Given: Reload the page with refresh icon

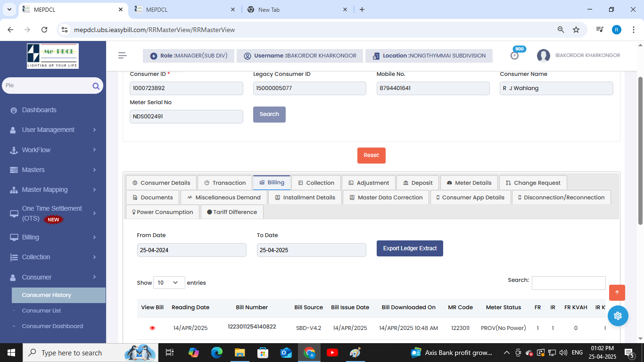Looking at the screenshot, I should [44, 30].
